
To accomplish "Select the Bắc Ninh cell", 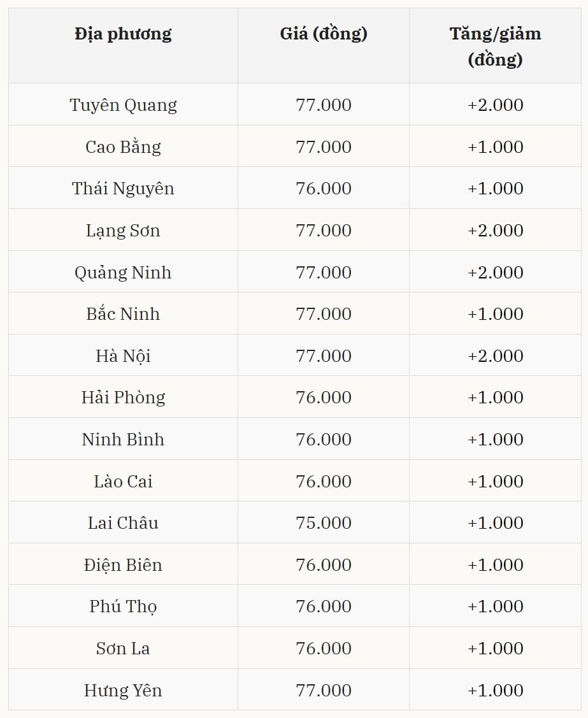I will point(123,313).
